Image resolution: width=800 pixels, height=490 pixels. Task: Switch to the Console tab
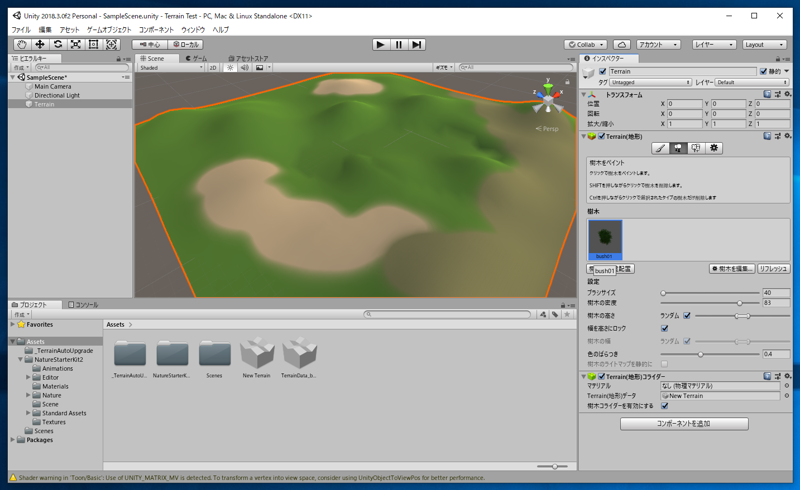pyautogui.click(x=83, y=305)
